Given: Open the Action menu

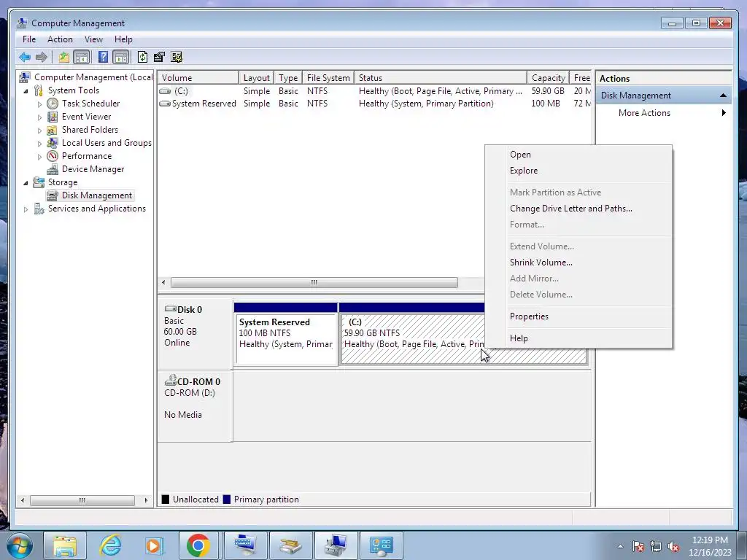Looking at the screenshot, I should point(60,39).
